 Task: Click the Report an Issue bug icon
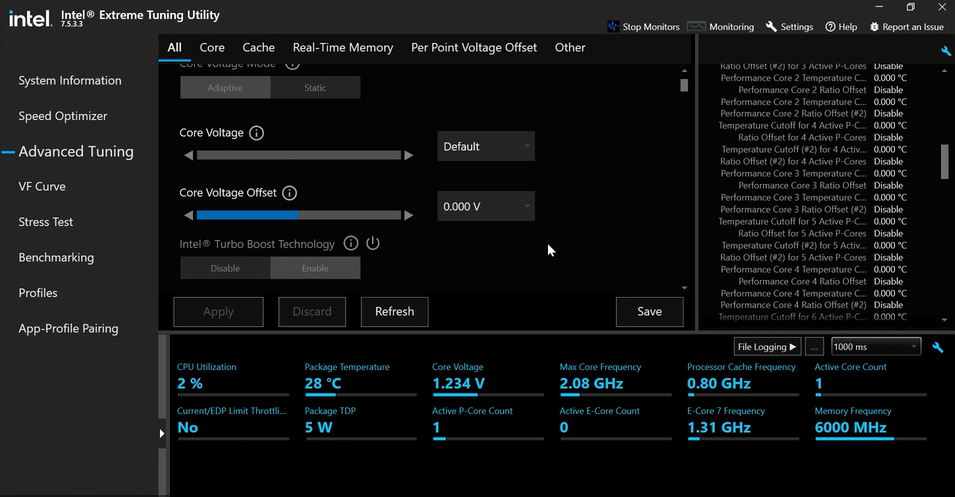coord(875,27)
